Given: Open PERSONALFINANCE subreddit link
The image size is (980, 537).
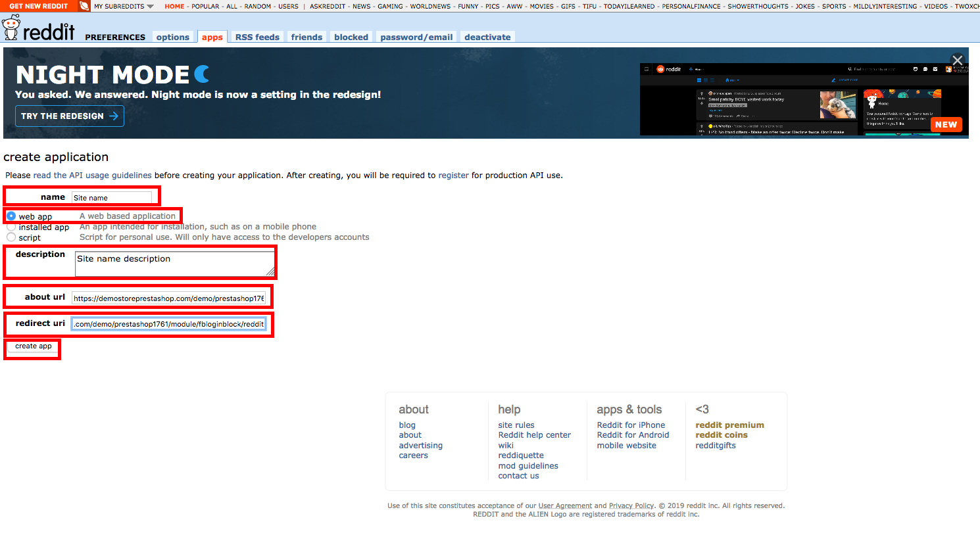Looking at the screenshot, I should click(692, 6).
